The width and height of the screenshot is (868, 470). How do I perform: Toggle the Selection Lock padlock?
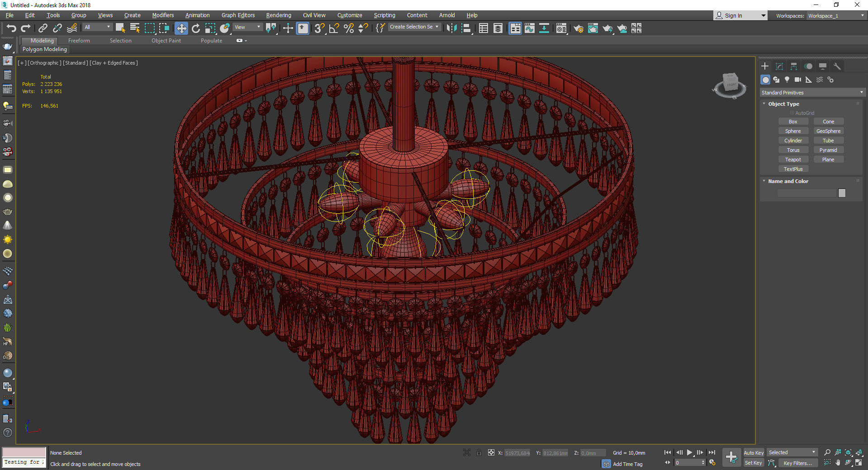[479, 452]
